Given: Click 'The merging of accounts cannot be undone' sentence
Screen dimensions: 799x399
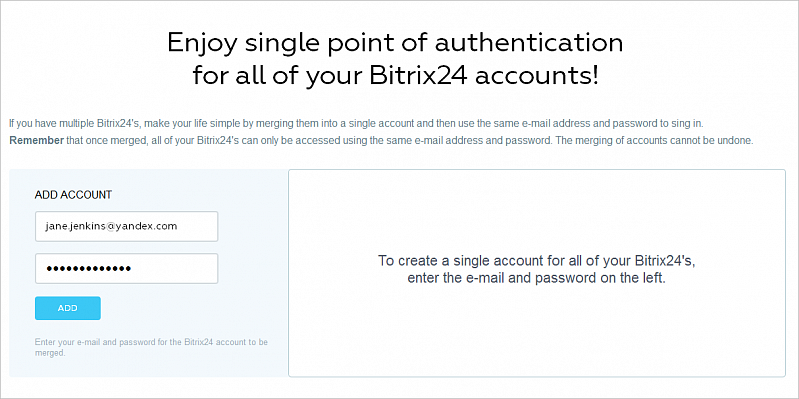Looking at the screenshot, I should point(653,141).
